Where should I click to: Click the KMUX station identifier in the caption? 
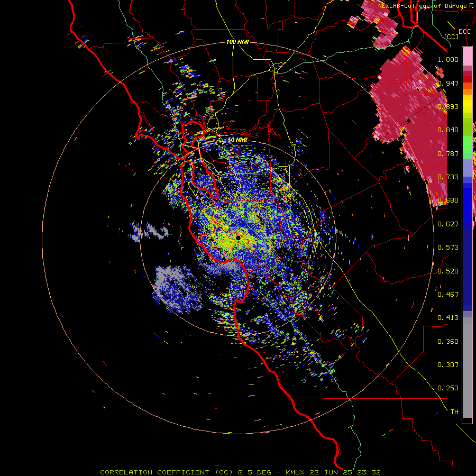pos(296,472)
